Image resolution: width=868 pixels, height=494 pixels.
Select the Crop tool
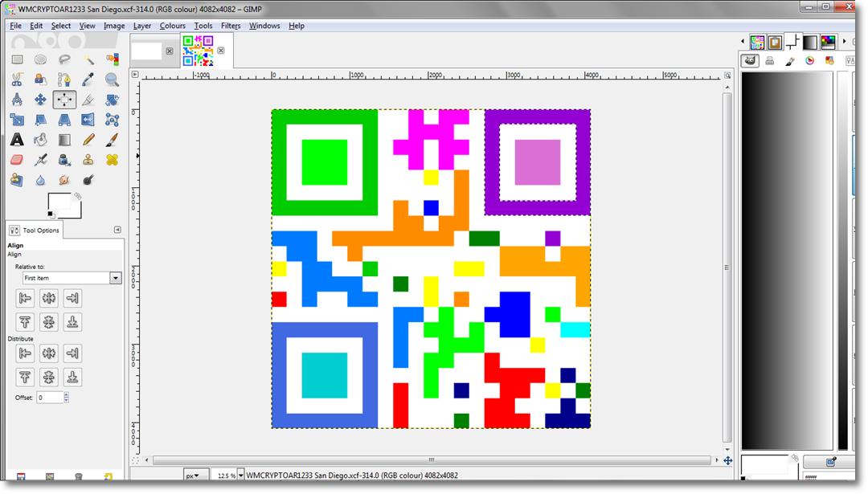(88, 100)
